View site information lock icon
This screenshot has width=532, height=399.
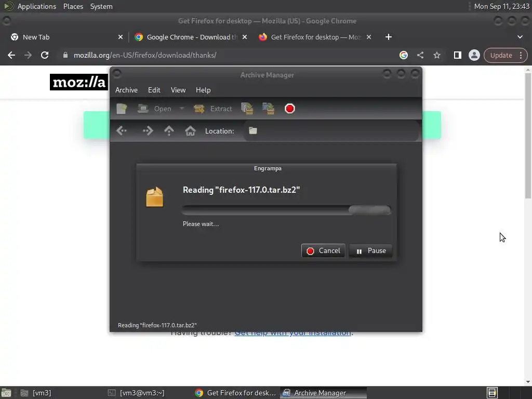tap(65, 55)
